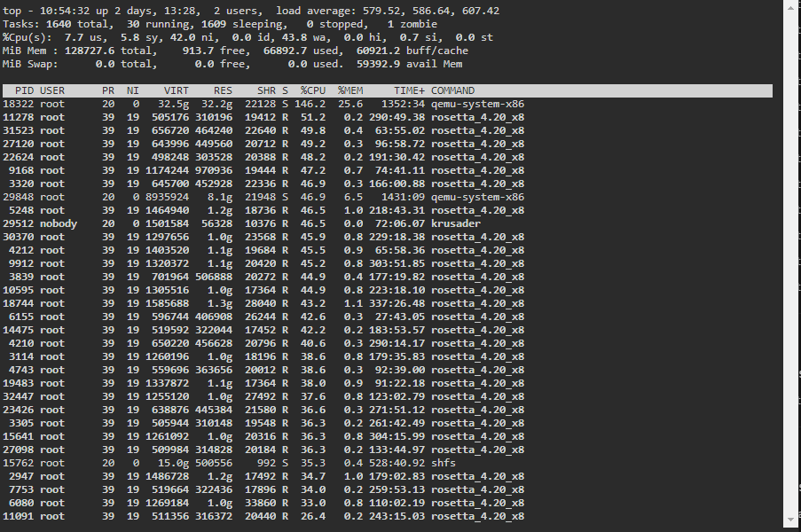Click the USER column header

pyautogui.click(x=52, y=90)
